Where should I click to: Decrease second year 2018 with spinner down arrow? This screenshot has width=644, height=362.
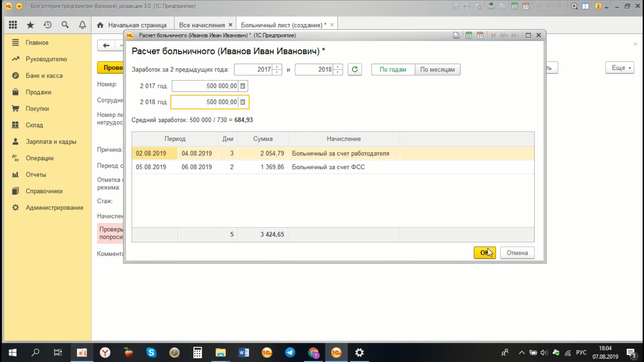coord(338,72)
